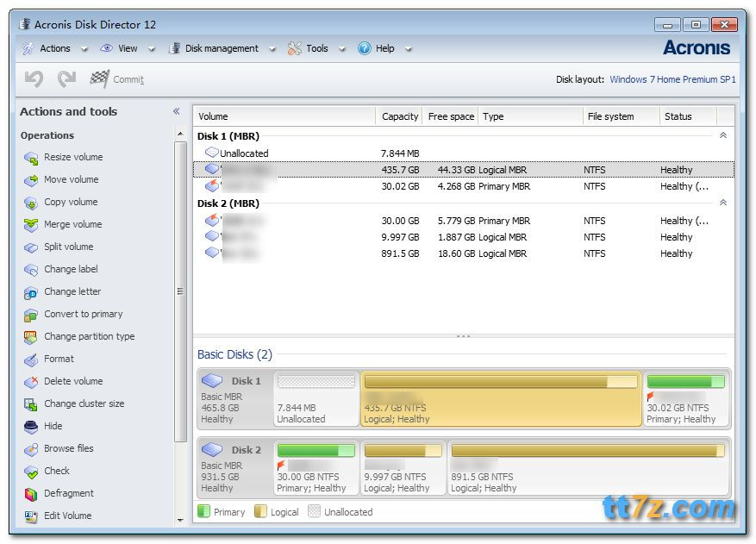Click the Defragment icon
The image size is (756, 544).
[x=31, y=494]
